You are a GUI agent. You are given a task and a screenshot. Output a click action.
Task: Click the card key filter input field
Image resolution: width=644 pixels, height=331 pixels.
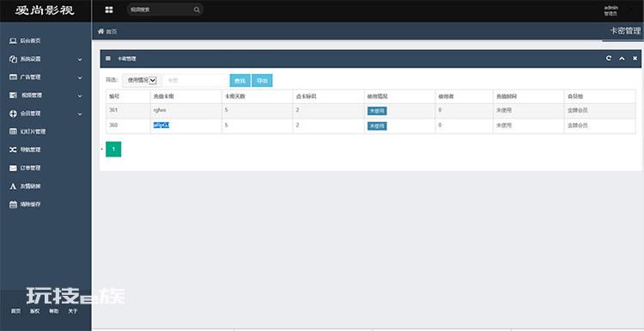[195, 81]
